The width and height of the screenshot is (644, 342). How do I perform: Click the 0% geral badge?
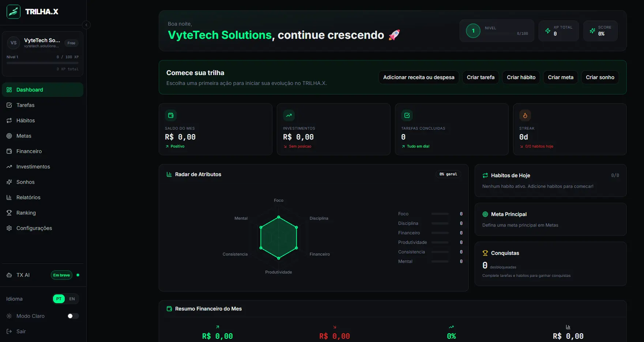pyautogui.click(x=448, y=174)
